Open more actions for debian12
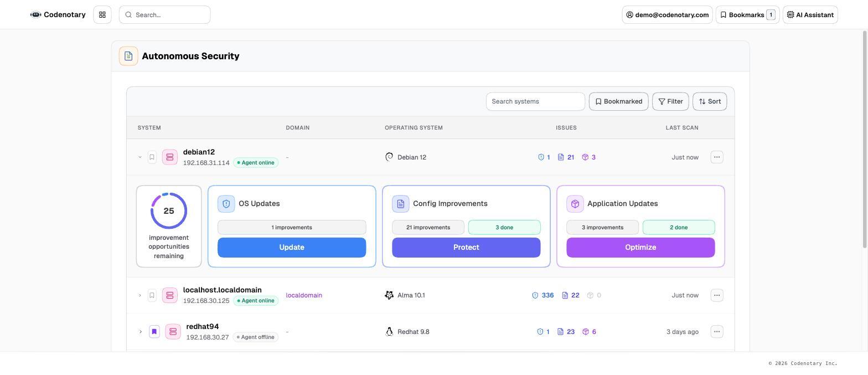 (x=717, y=157)
